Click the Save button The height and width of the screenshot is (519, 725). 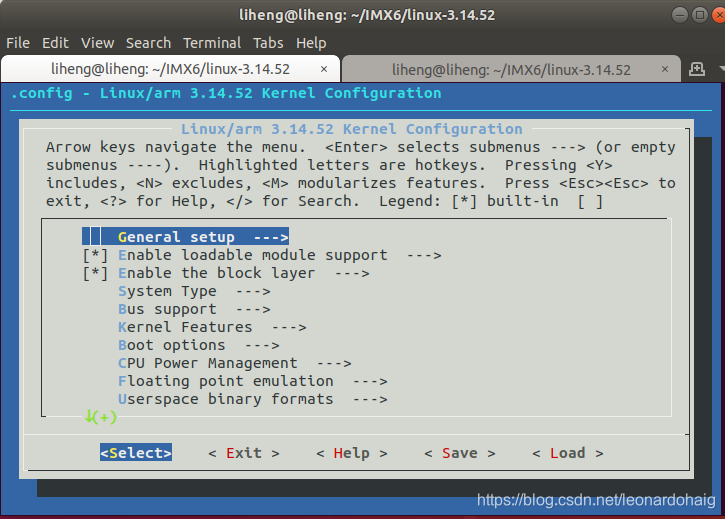(x=460, y=453)
